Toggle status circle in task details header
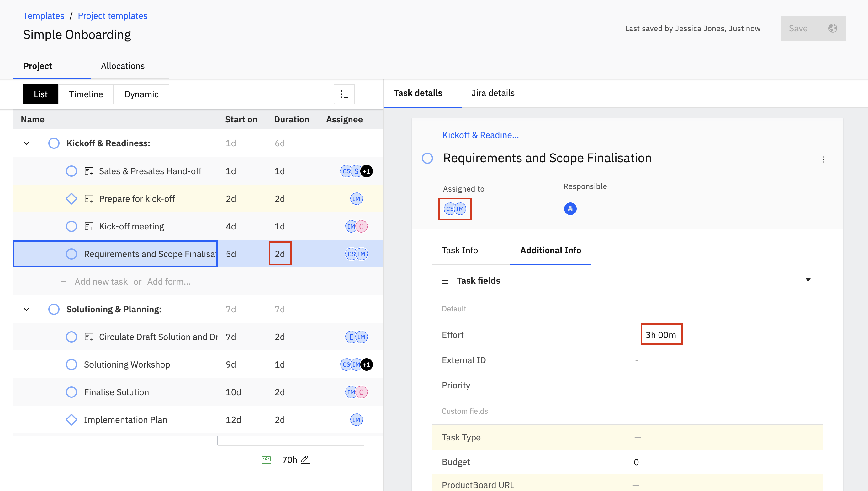 coord(427,158)
